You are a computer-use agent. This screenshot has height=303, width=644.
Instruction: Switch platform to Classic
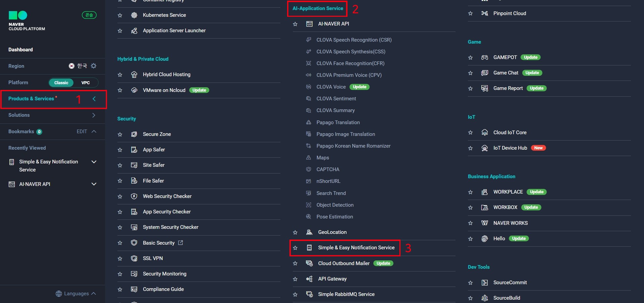tap(61, 83)
